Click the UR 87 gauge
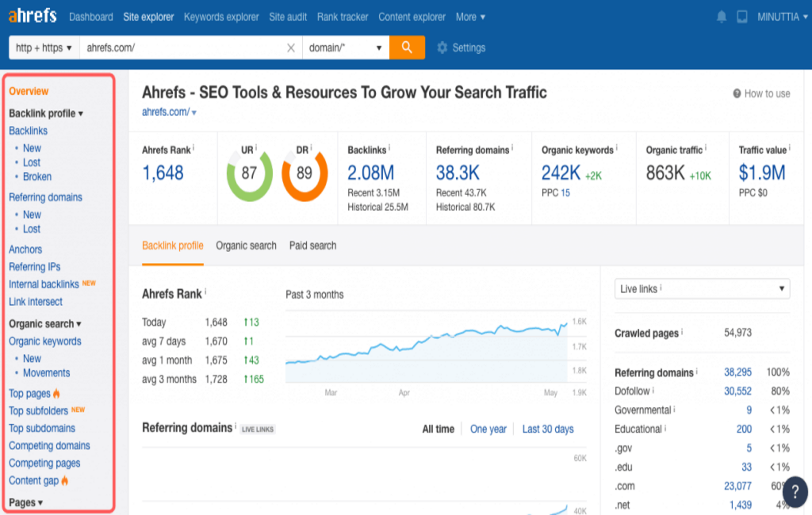The height and width of the screenshot is (515, 812). click(250, 174)
